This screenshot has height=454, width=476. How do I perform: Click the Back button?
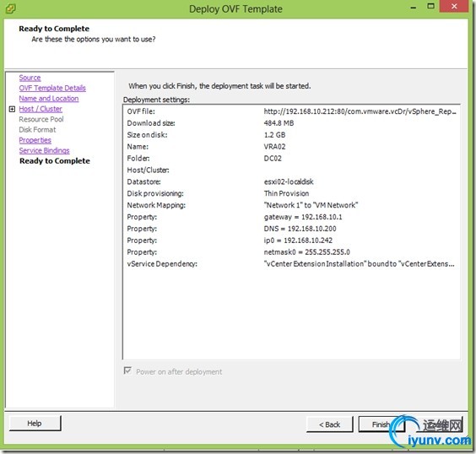tap(330, 424)
